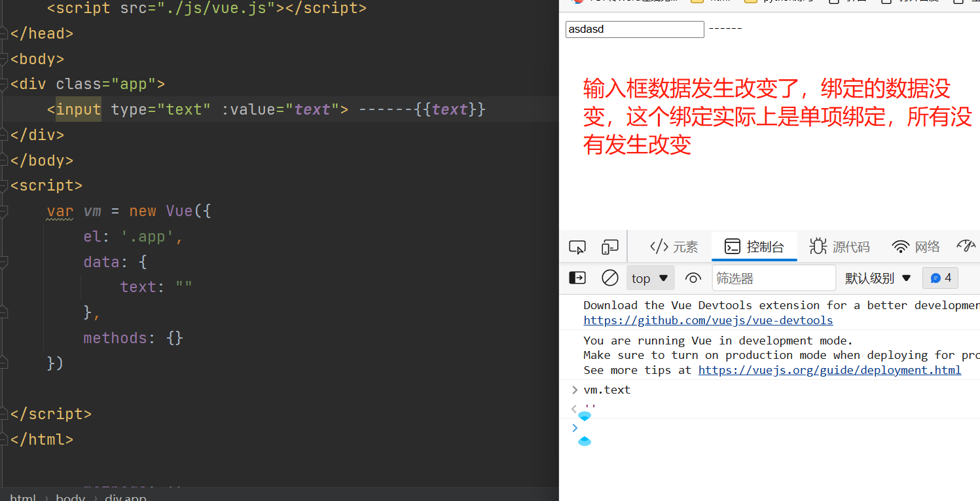The image size is (980, 501).
Task: Select div.app in the editor breadcrumb bar
Action: (126, 497)
